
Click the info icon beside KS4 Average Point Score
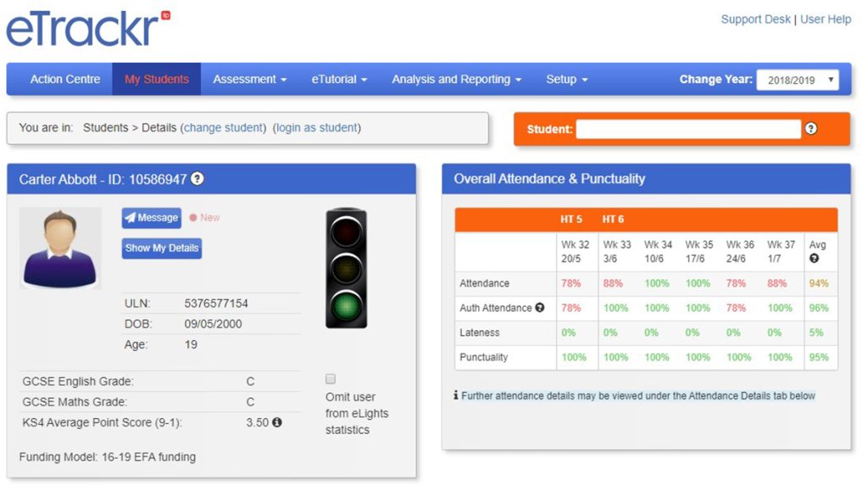[276, 422]
